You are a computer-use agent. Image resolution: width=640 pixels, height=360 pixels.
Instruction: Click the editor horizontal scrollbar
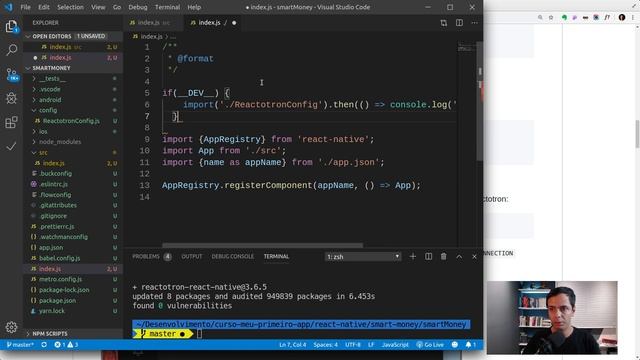[x=262, y=245]
